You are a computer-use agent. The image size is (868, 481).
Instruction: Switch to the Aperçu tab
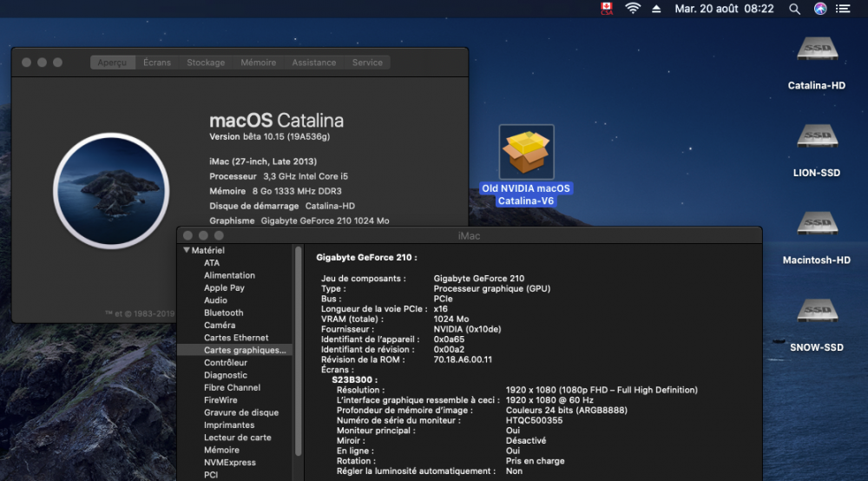tap(112, 63)
